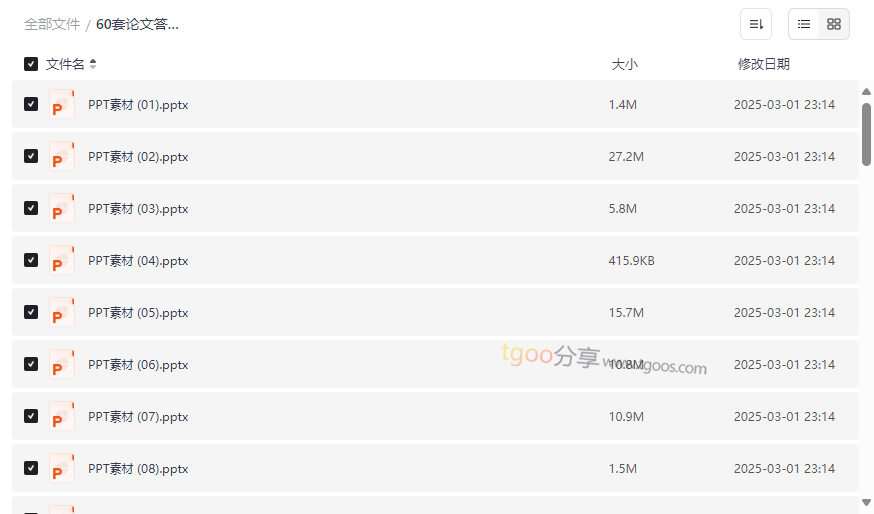
Task: Click PowerPoint icon for PPT素材 (08).pptx
Action: pyautogui.click(x=62, y=469)
